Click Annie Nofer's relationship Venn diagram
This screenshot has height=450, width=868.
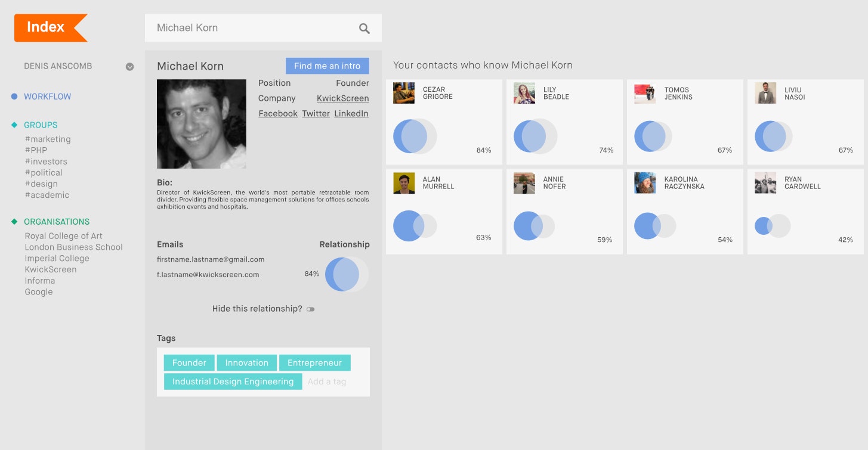535,226
